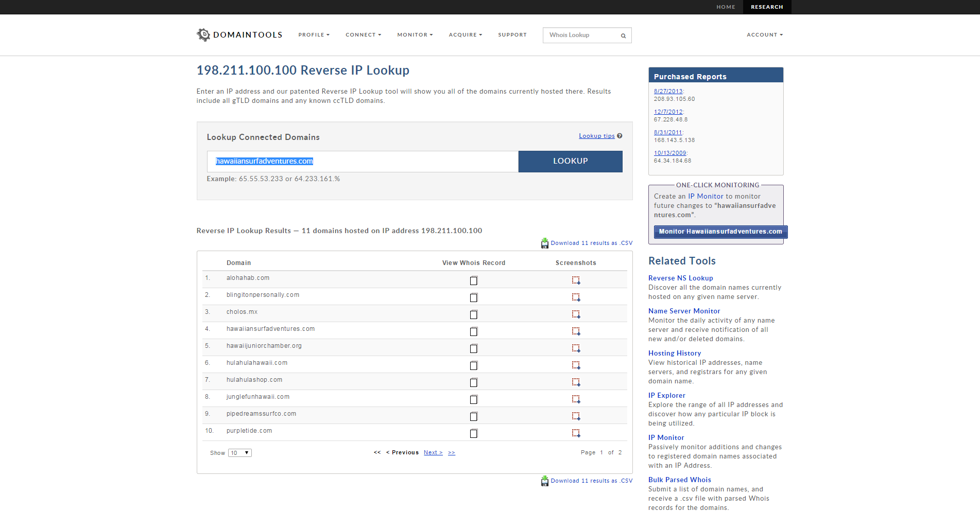
Task: Open screenshot icon for cholos.mx
Action: click(x=576, y=314)
